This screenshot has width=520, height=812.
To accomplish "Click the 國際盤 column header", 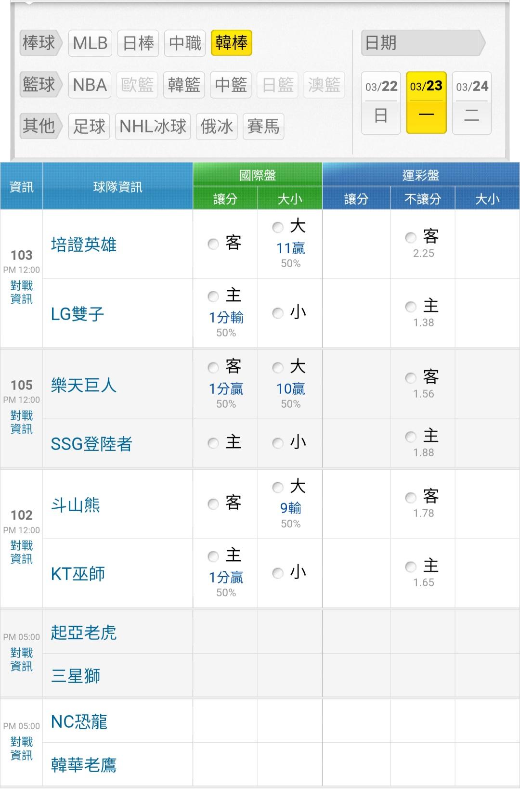I will (x=258, y=175).
